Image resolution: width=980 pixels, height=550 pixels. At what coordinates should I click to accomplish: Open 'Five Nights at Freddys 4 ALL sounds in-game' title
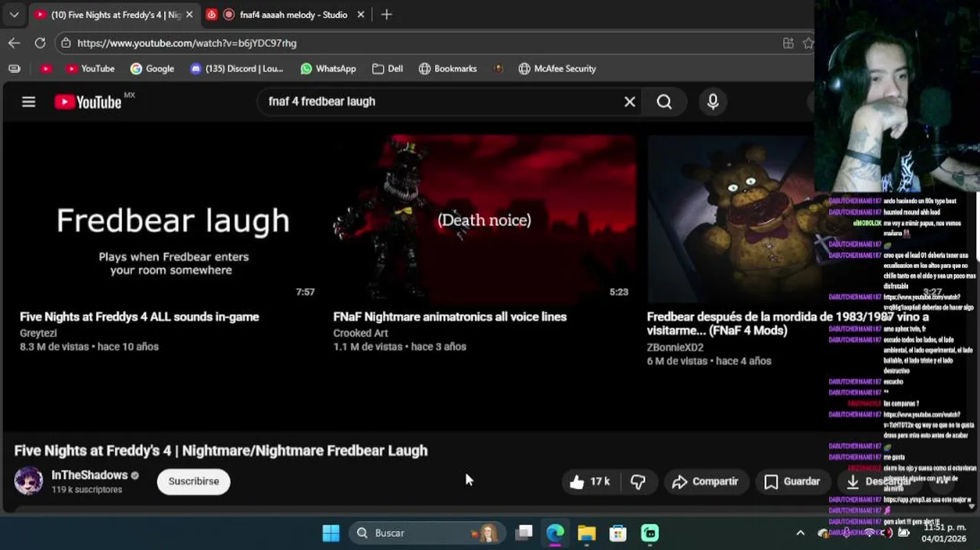tap(140, 316)
